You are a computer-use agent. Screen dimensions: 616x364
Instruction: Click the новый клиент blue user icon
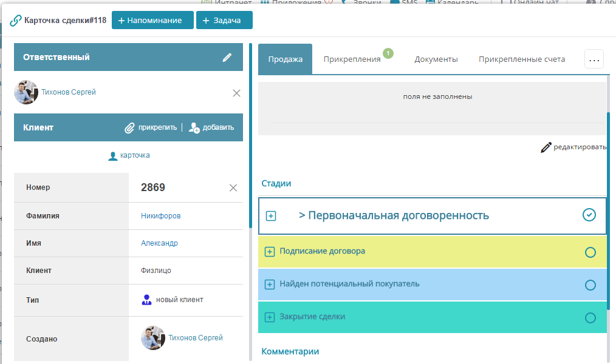point(146,300)
